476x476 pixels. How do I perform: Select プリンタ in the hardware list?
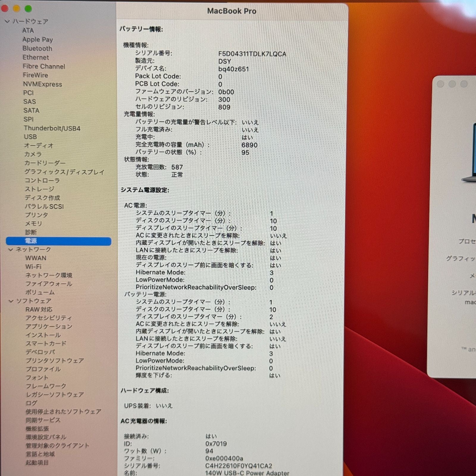pyautogui.click(x=36, y=215)
